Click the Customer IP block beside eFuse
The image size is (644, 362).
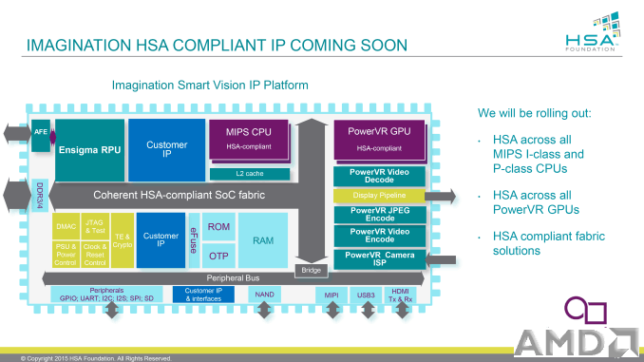pyautogui.click(x=161, y=240)
